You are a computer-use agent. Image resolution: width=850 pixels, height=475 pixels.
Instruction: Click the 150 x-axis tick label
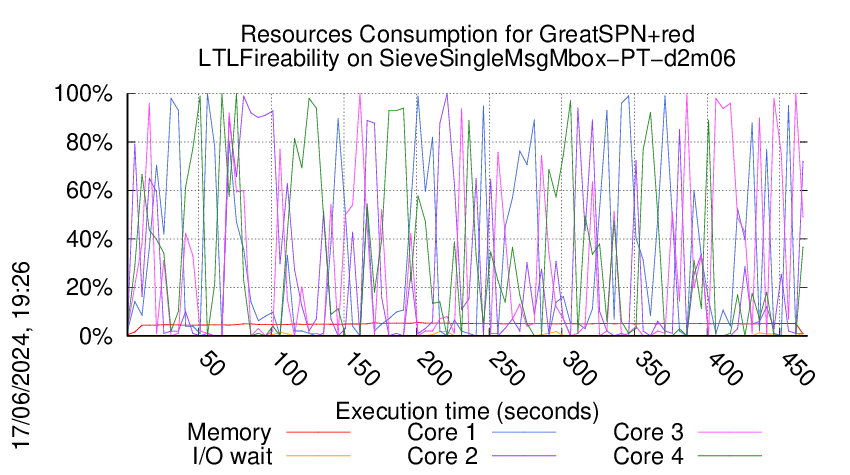tap(362, 369)
